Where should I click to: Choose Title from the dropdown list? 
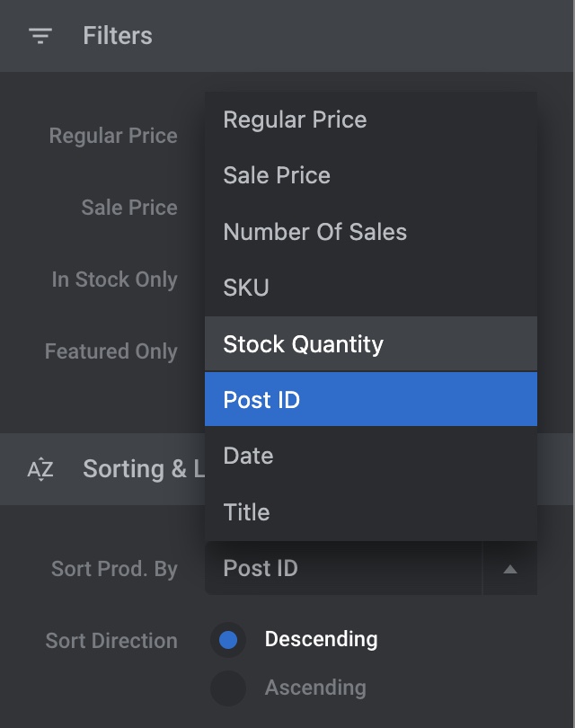(246, 512)
